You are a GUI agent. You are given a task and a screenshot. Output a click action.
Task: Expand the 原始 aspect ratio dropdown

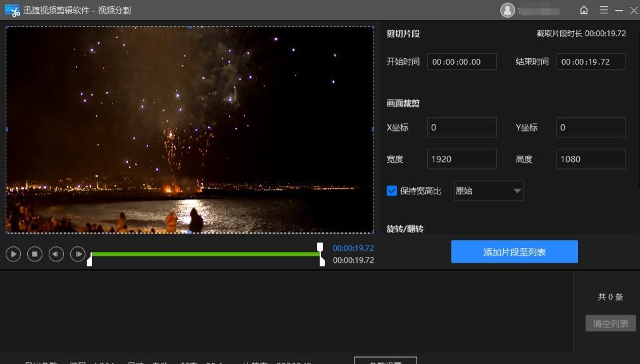click(488, 191)
